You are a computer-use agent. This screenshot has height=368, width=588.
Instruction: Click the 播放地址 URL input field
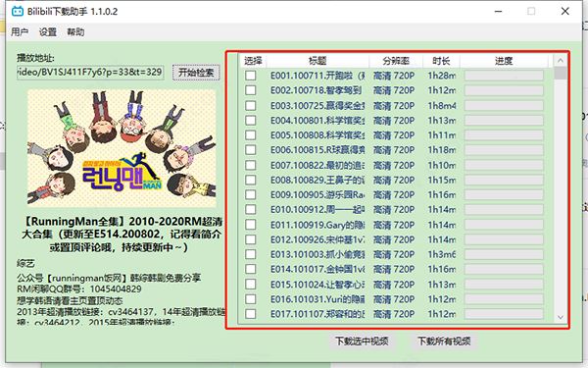point(90,72)
